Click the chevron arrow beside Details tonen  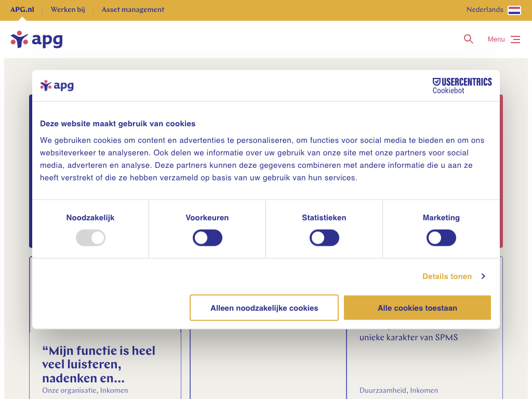pos(483,276)
